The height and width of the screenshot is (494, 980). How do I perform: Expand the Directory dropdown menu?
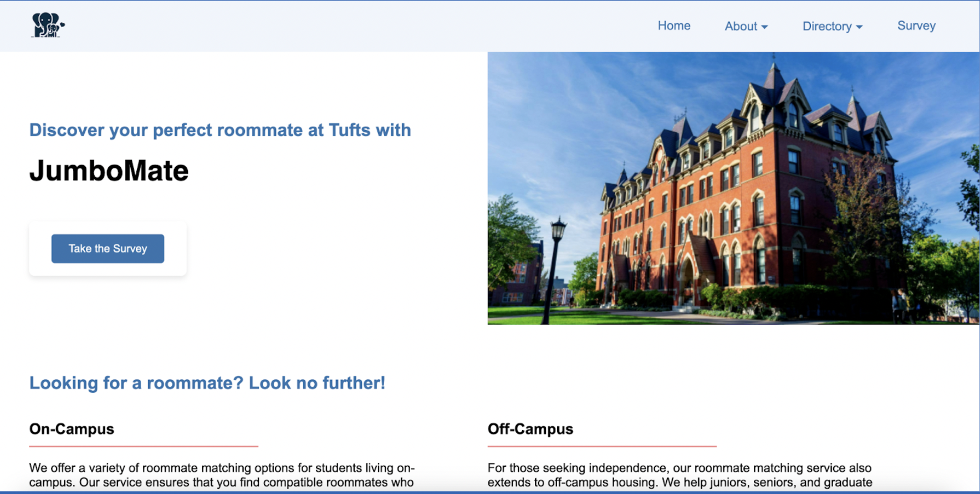coord(833,26)
